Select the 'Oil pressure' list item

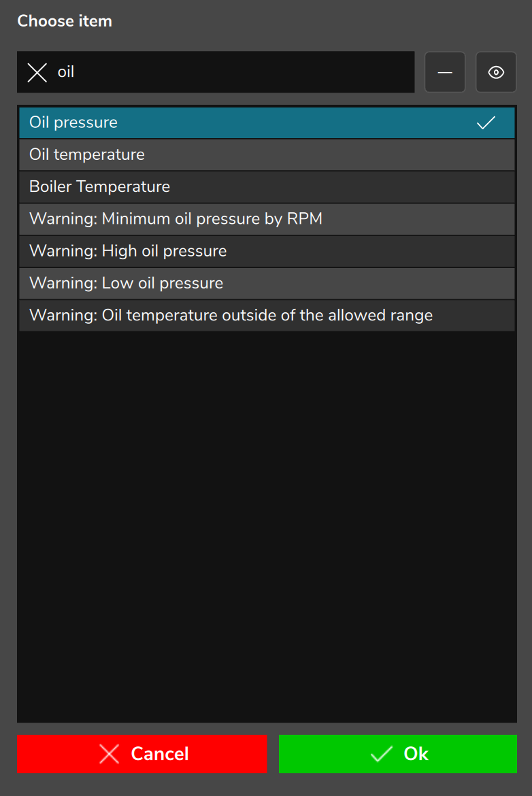(267, 122)
